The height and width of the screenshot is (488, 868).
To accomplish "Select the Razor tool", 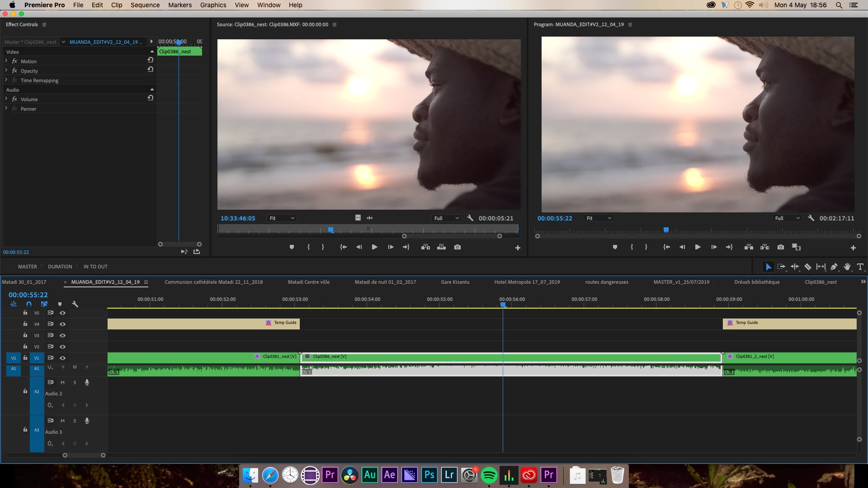I will coord(808,267).
